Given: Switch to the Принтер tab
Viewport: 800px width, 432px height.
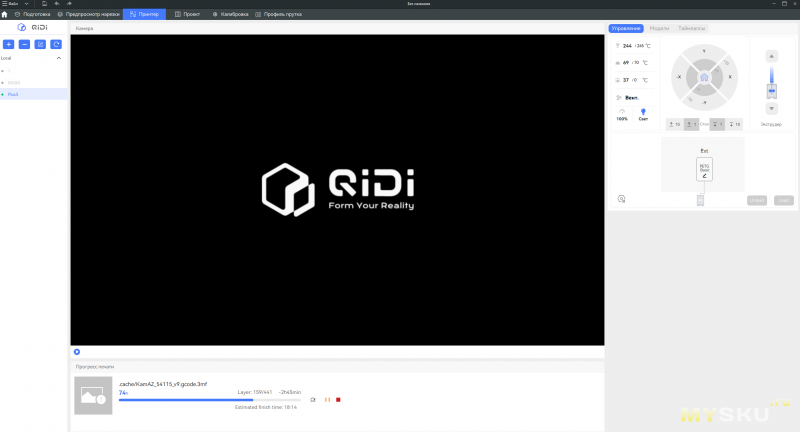Looking at the screenshot, I should point(144,14).
